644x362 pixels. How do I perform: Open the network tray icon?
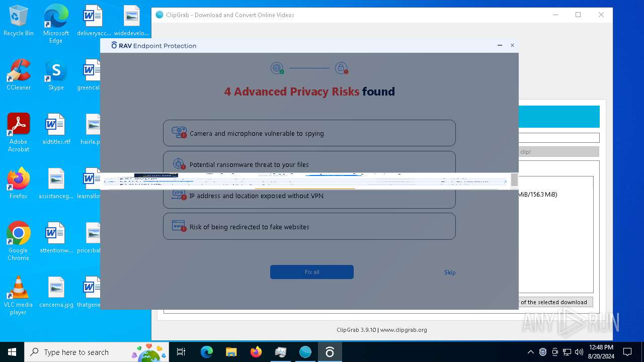[567, 352]
